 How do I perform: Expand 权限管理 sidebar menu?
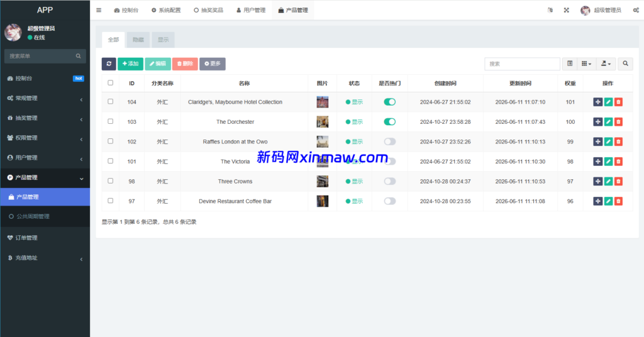(x=45, y=138)
